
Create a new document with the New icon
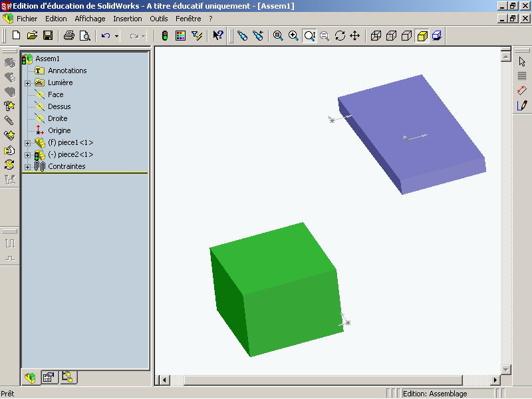[x=16, y=36]
